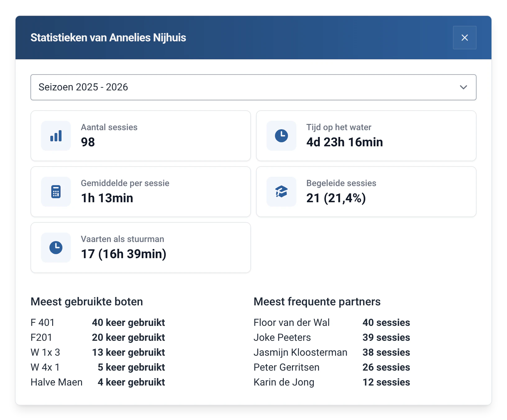This screenshot has width=507, height=420.
Task: Click the clock icon next to Vaarten als stuurman
Action: [x=56, y=248]
